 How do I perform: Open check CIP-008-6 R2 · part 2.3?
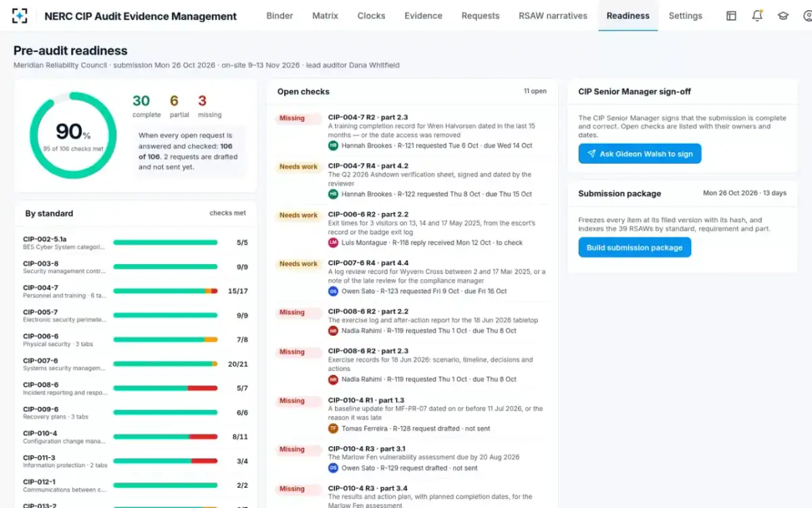click(x=368, y=351)
